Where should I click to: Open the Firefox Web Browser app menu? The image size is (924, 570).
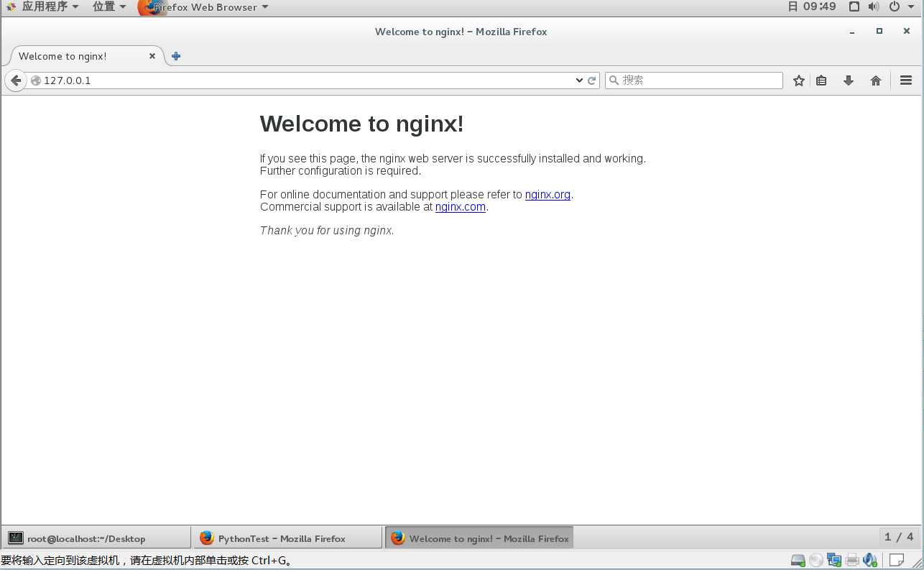tap(203, 7)
